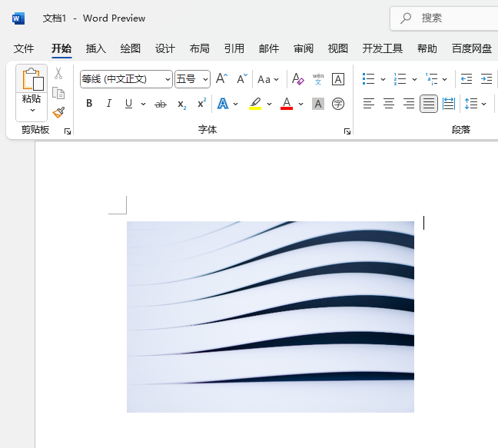Open the font name dropdown 等线
498x448 pixels.
168,79
